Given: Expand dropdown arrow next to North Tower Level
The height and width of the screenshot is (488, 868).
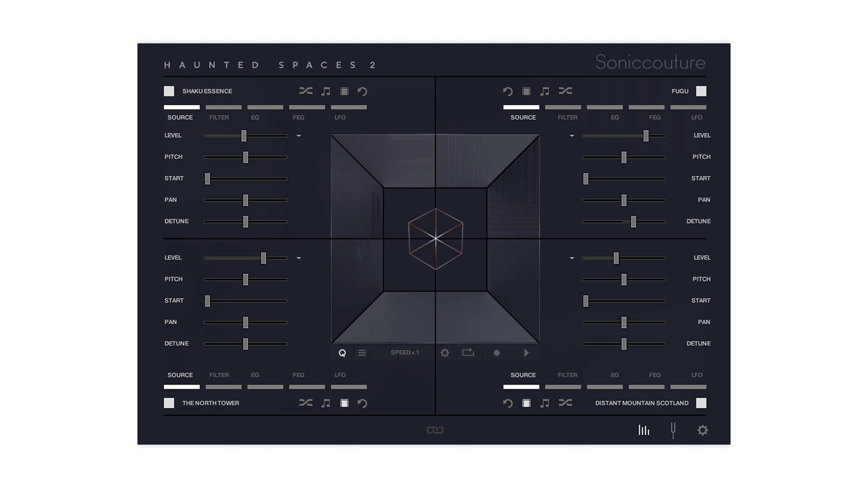Looking at the screenshot, I should click(x=299, y=258).
